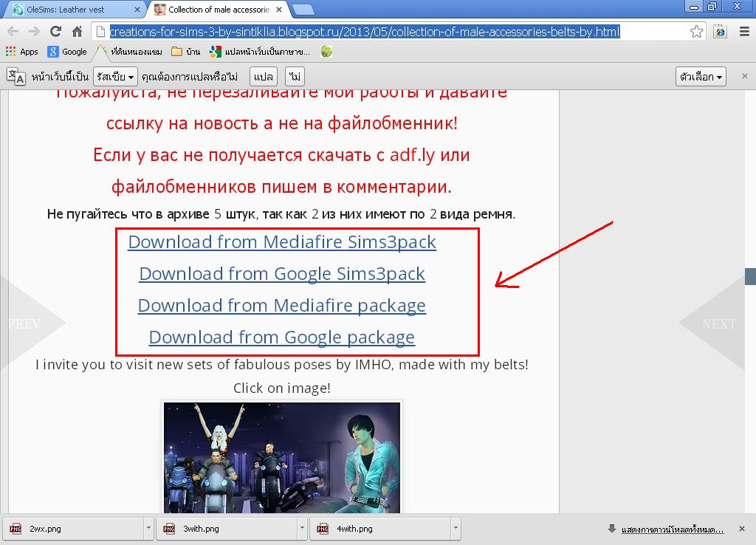This screenshot has height=545, width=756.
Task: Click the browser Back arrow
Action: [13, 32]
